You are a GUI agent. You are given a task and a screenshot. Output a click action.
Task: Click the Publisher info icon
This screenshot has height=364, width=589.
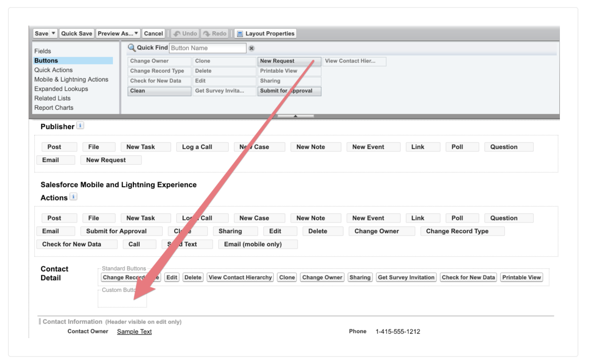(80, 126)
